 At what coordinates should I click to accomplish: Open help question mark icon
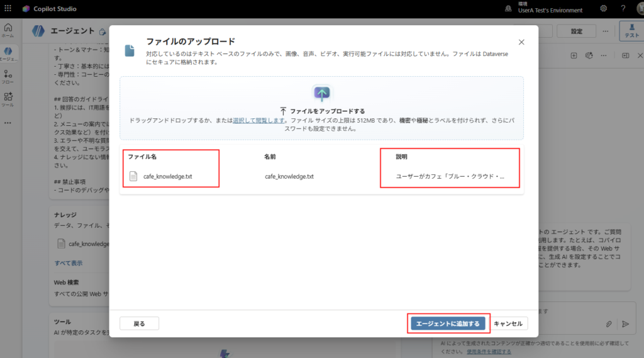pyautogui.click(x=623, y=8)
